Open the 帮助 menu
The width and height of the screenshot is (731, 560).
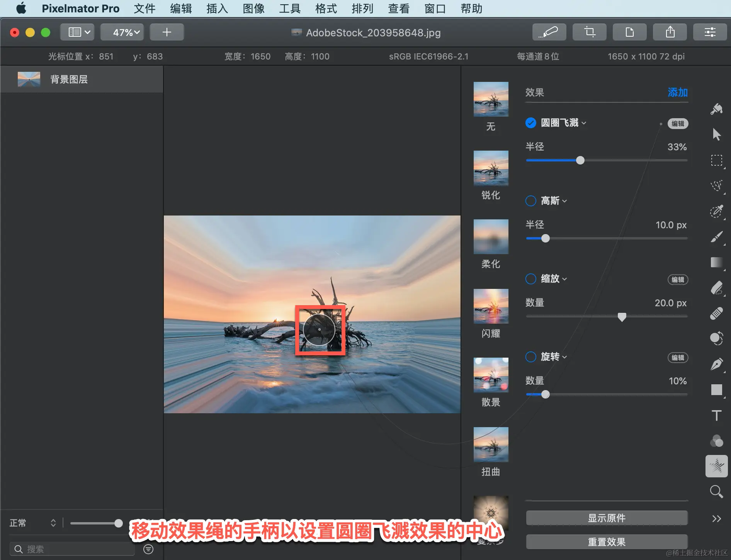point(471,8)
